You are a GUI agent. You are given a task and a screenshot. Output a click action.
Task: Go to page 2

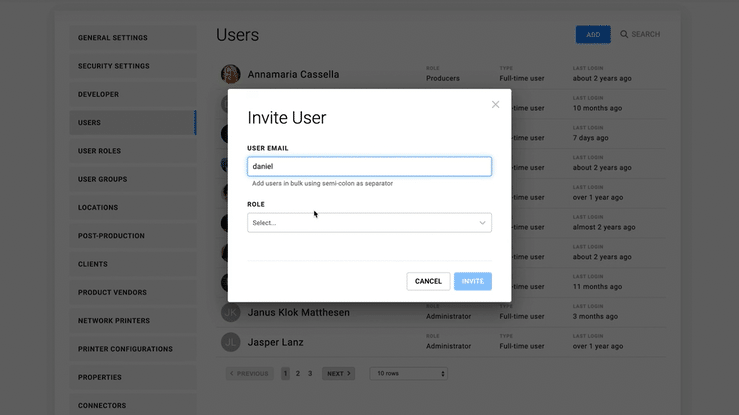(x=297, y=374)
